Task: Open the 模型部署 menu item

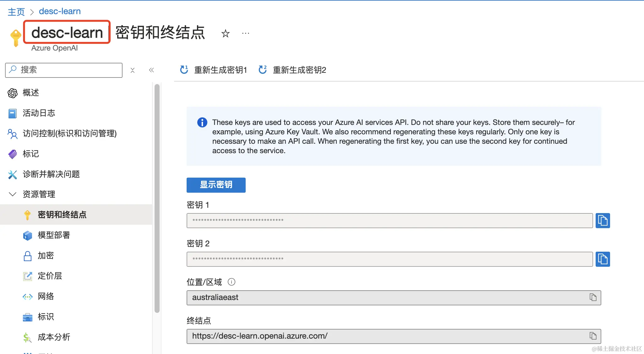Action: [x=54, y=235]
